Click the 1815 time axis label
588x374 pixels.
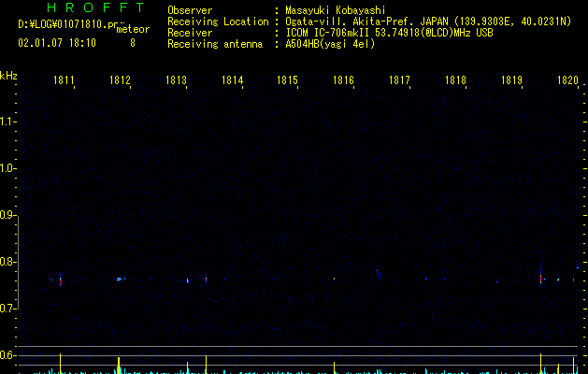(x=287, y=80)
